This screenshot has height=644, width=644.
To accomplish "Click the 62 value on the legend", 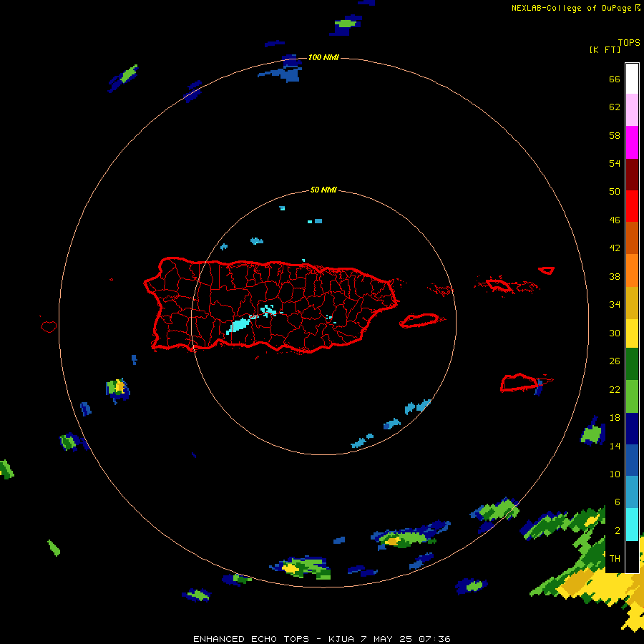I will (615, 107).
